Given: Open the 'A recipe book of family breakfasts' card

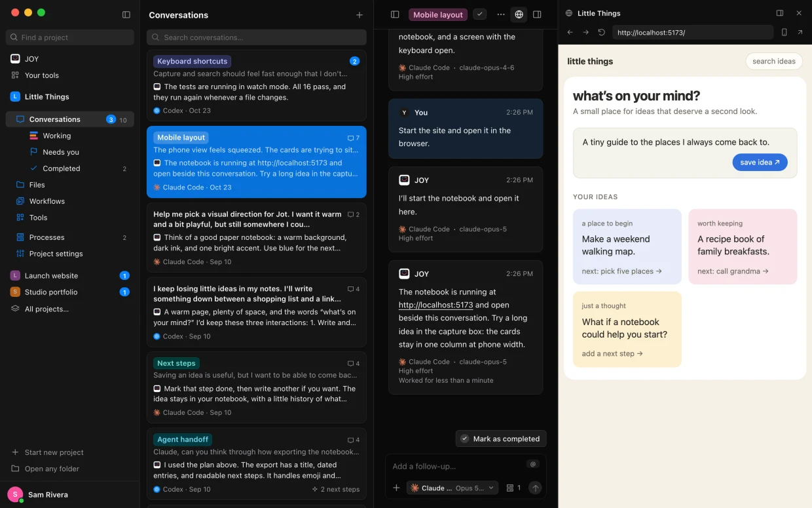Looking at the screenshot, I should point(743,246).
